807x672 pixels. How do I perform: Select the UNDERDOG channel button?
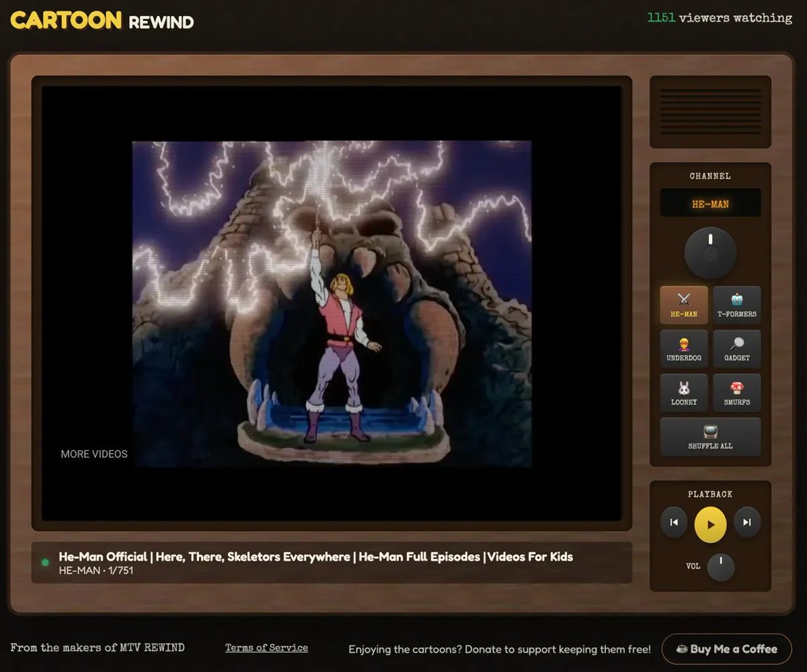pyautogui.click(x=684, y=349)
